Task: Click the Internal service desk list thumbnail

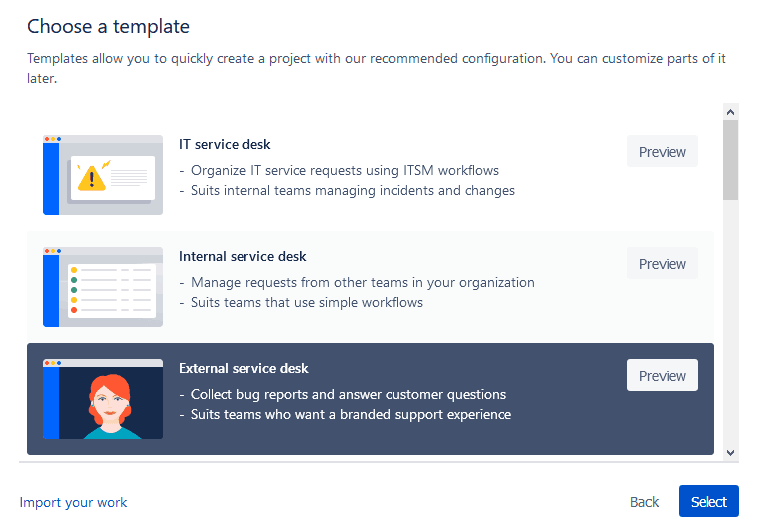Action: click(x=103, y=287)
